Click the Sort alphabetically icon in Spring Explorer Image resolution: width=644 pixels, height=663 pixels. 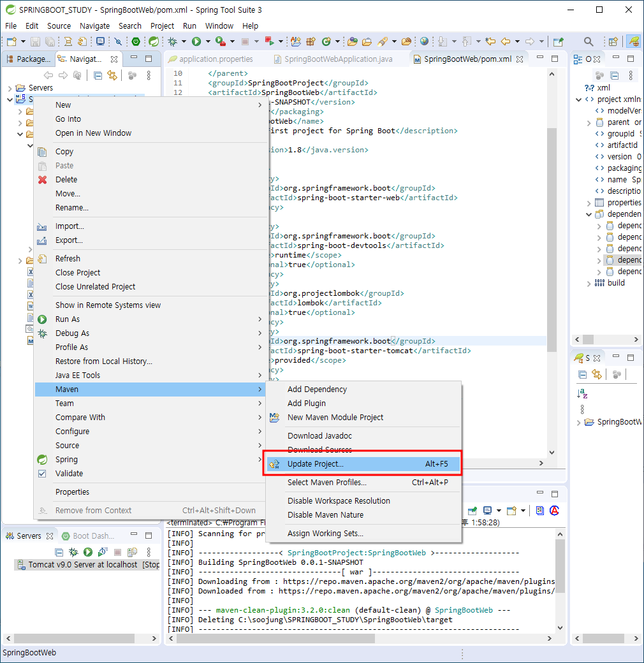tap(582, 394)
